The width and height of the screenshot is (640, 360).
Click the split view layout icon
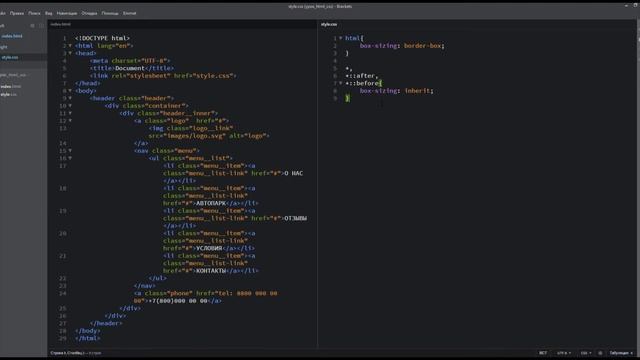41,25
